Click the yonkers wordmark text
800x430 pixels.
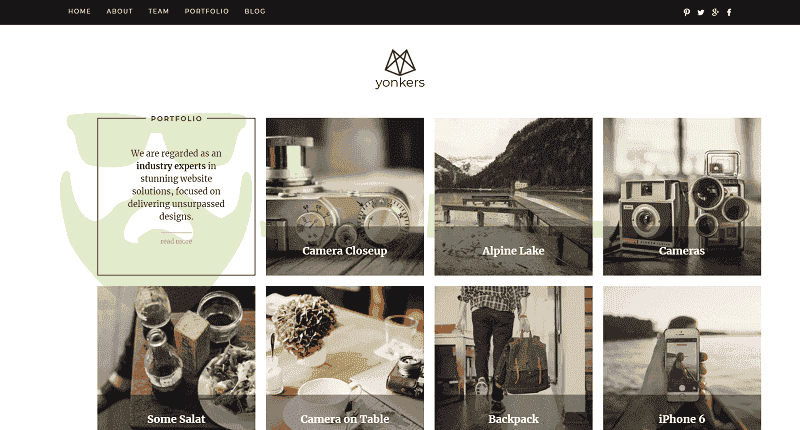(x=400, y=83)
